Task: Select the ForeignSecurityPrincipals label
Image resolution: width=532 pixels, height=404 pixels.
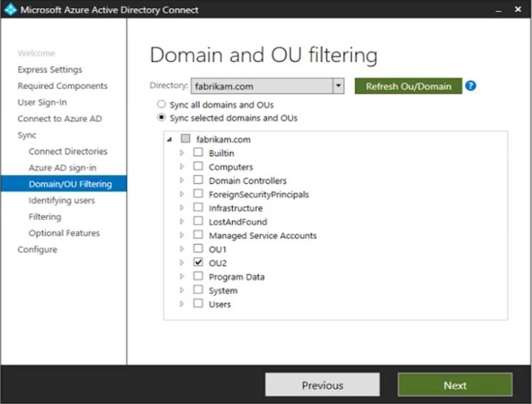Action: (x=258, y=195)
